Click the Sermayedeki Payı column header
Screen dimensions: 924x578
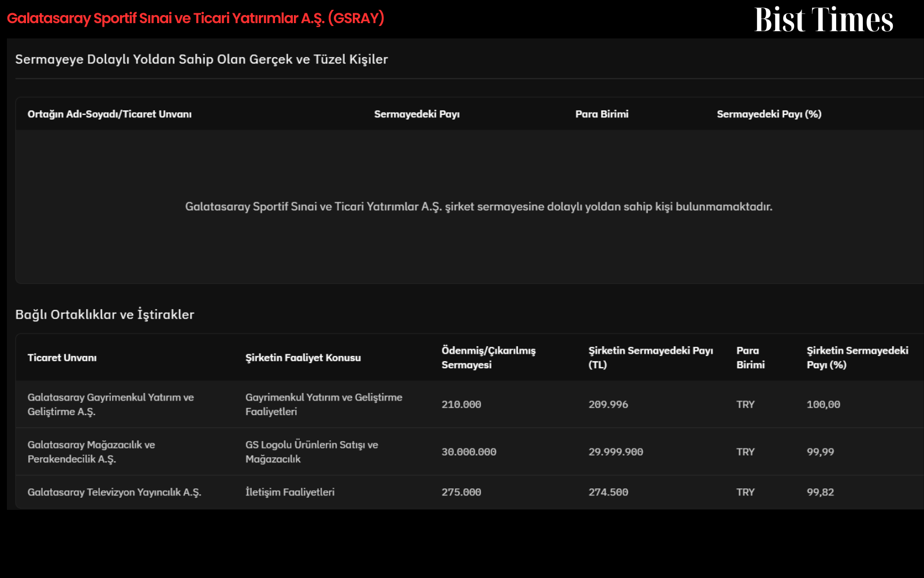pos(417,114)
